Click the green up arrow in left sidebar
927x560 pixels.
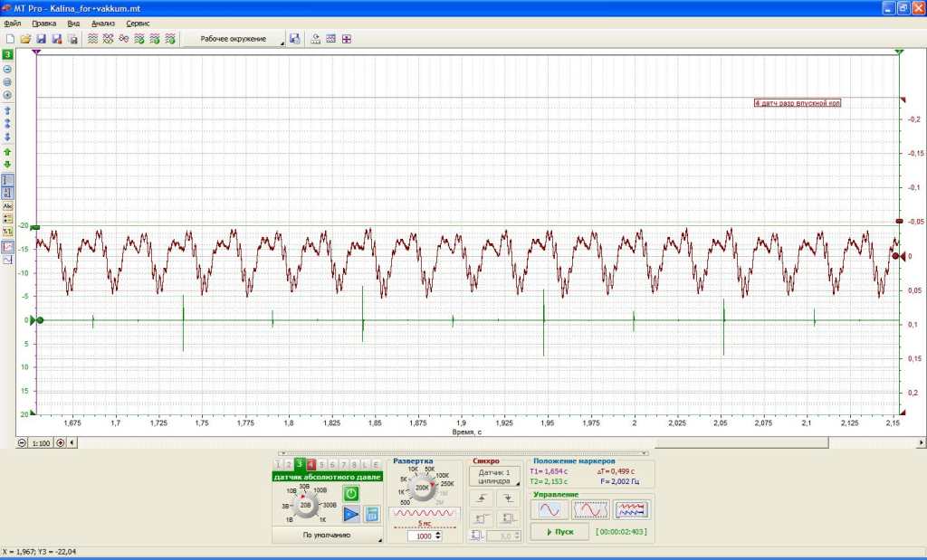point(7,152)
